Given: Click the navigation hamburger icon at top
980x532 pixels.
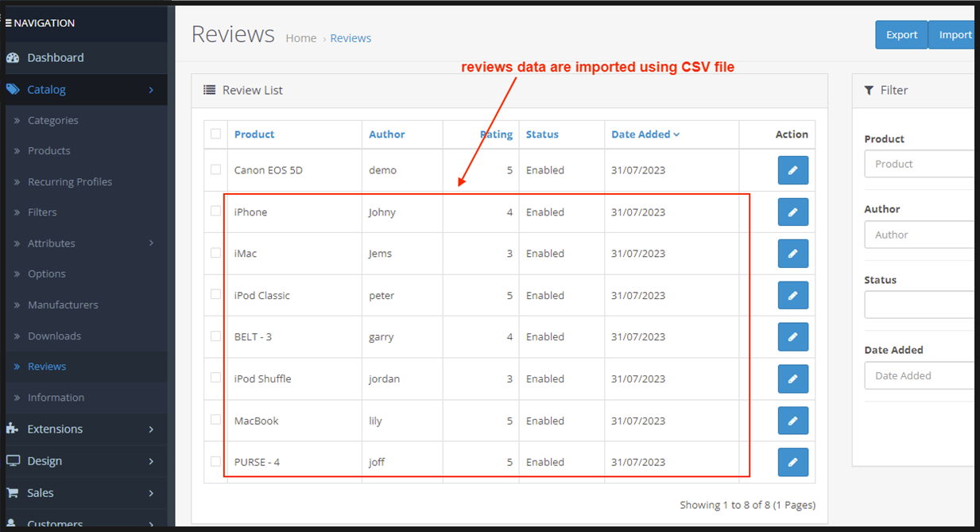Looking at the screenshot, I should pyautogui.click(x=7, y=22).
